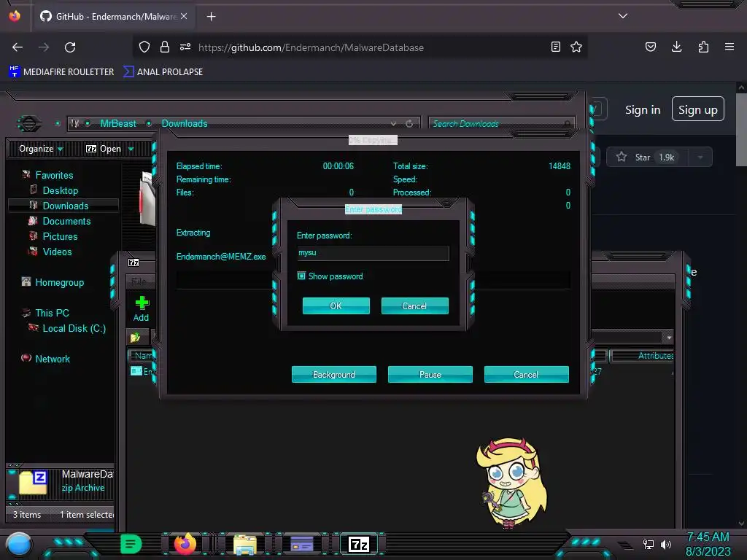This screenshot has height=560, width=747.
Task: Select Documents in navigation pane
Action: (66, 221)
